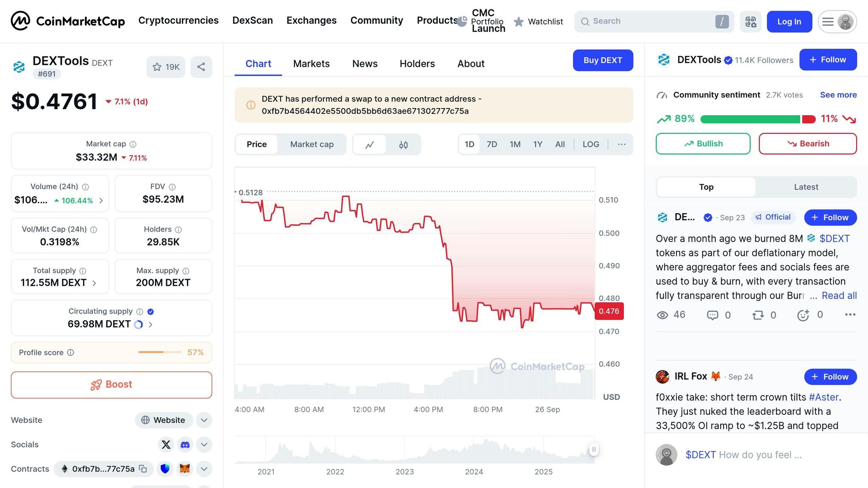Open the share options for DEXTools
Viewport: 868px width, 488px height.
click(201, 67)
